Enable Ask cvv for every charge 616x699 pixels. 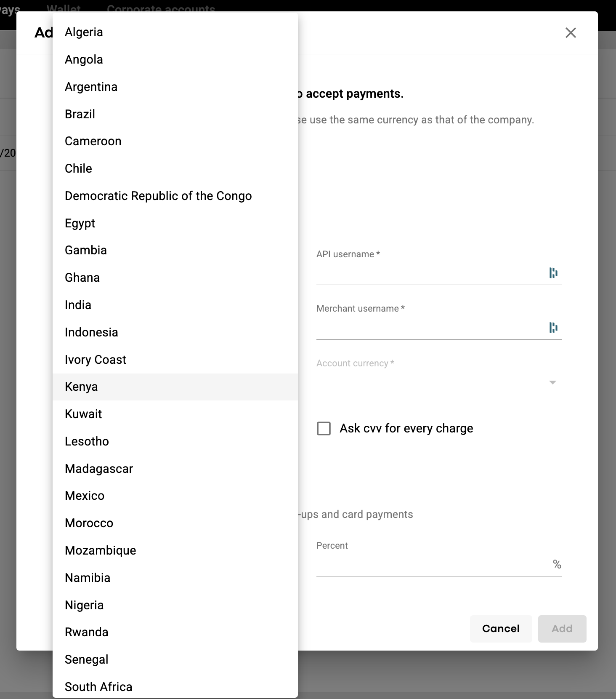click(x=324, y=429)
